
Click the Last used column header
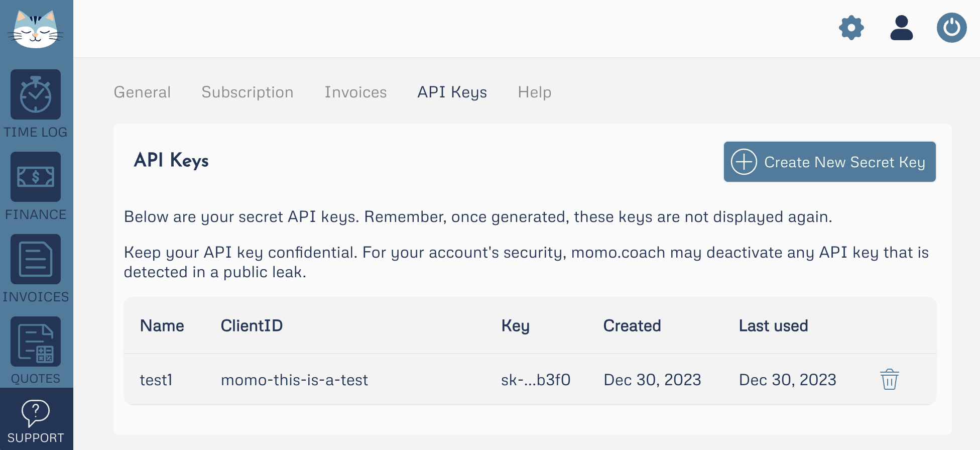coord(773,325)
